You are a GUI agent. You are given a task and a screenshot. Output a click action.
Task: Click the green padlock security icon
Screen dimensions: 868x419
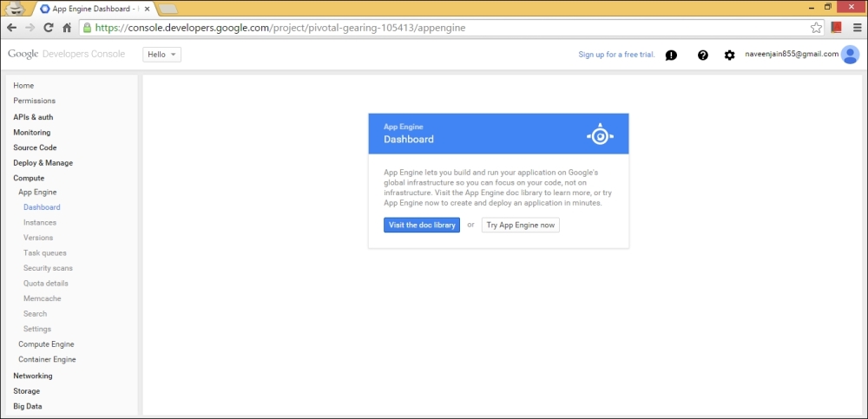87,28
